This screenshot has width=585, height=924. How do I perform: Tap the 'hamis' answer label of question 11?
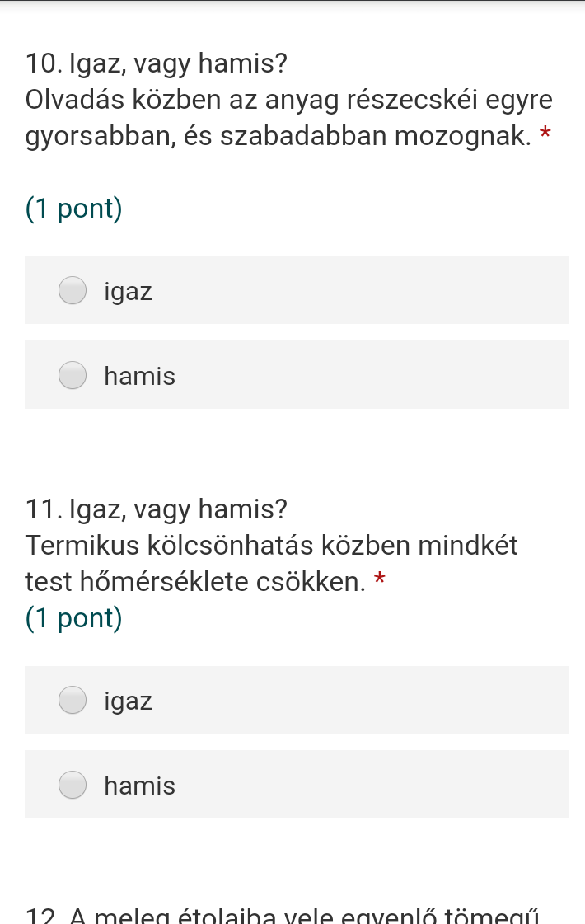click(140, 786)
